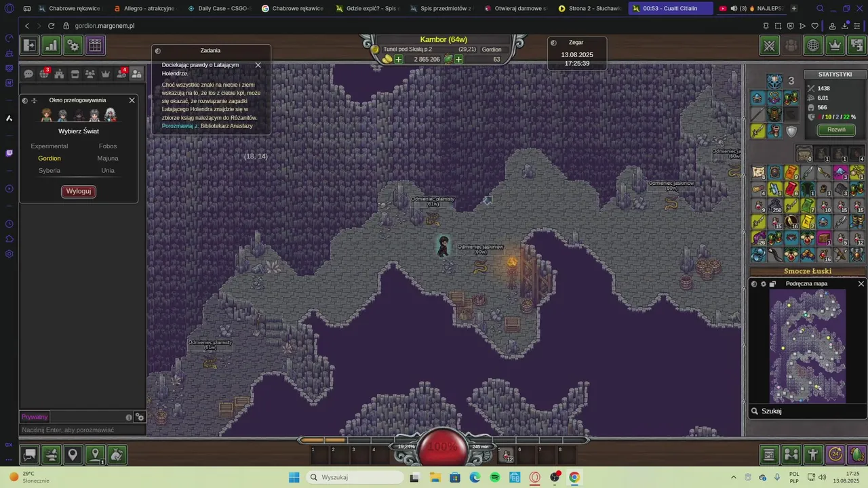Open the gears settings icon
This screenshot has width=868, height=488.
pos(73,45)
